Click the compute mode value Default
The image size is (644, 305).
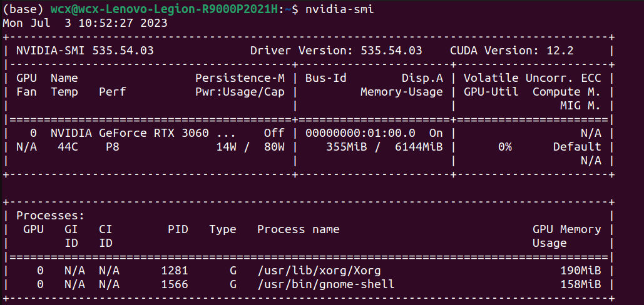pyautogui.click(x=577, y=147)
